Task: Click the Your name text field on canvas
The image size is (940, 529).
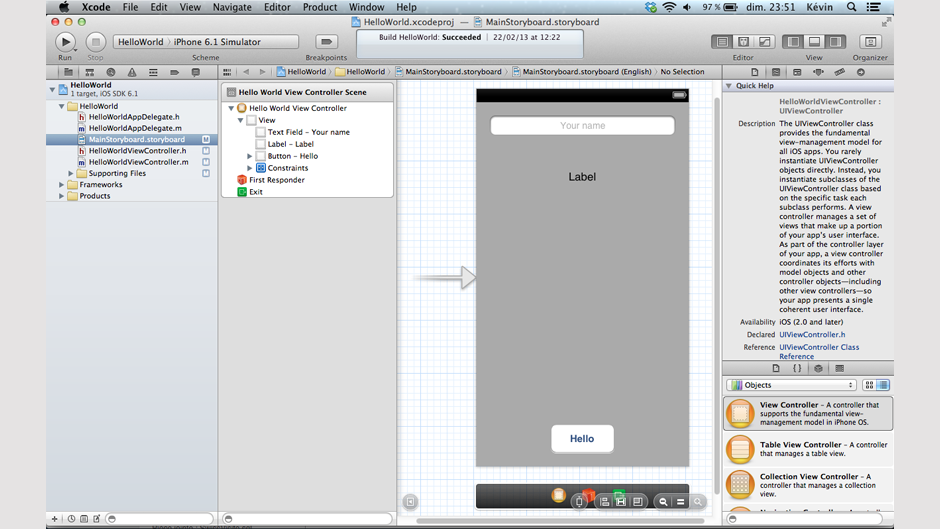Action: click(x=583, y=125)
